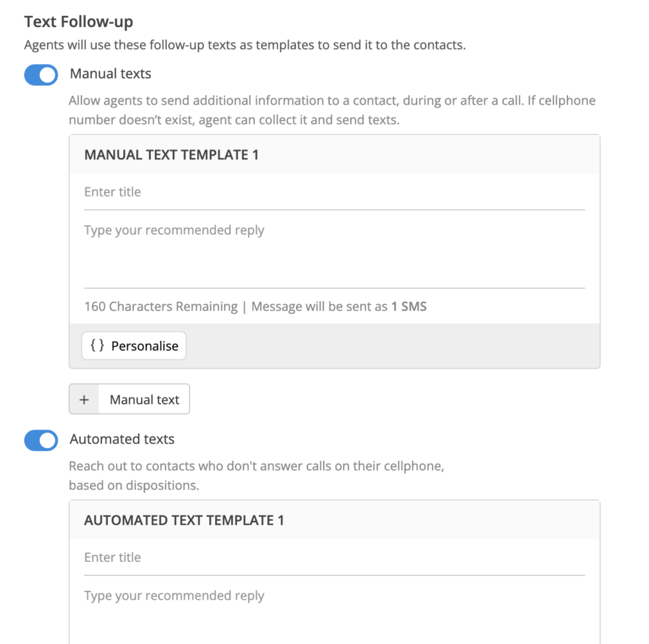Click the plus icon beside Manual text
The height and width of the screenshot is (644, 649).
click(x=84, y=399)
